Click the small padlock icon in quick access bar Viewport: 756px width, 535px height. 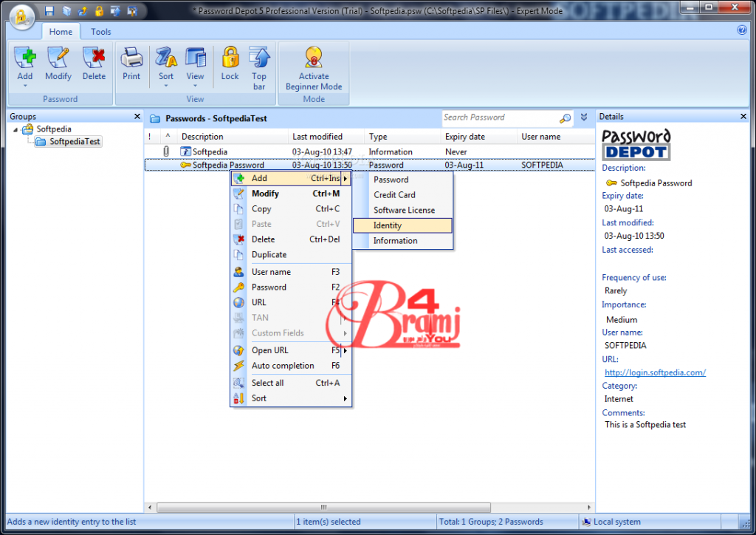[x=99, y=10]
